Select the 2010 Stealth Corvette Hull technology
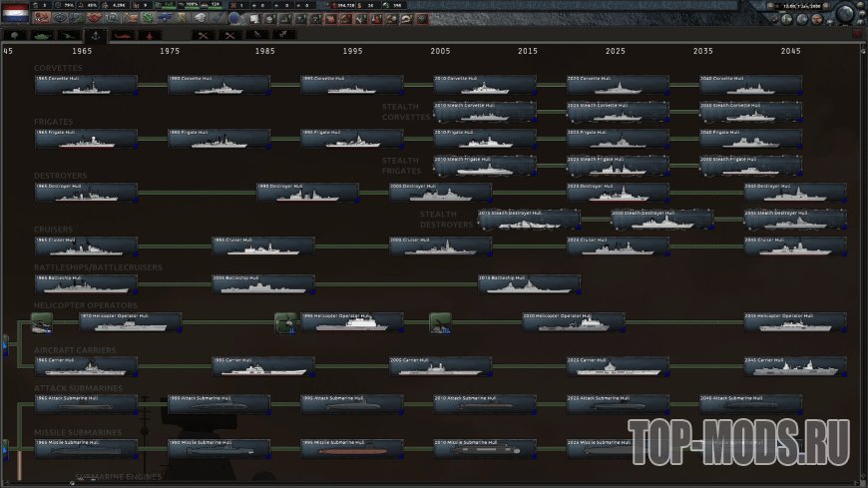 (485, 111)
